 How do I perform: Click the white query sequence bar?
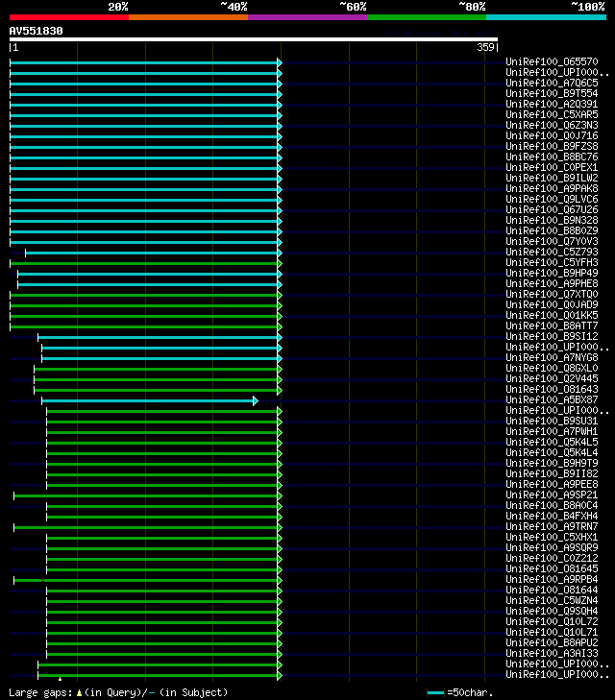coord(254,39)
